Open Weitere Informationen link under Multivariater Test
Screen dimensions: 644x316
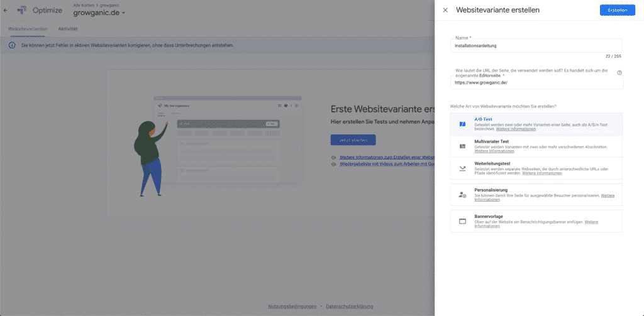click(491, 151)
